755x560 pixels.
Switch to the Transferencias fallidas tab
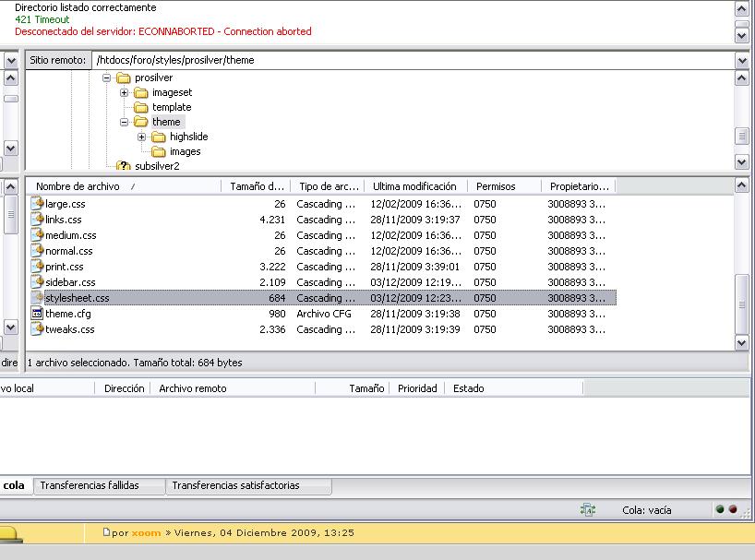click(99, 485)
